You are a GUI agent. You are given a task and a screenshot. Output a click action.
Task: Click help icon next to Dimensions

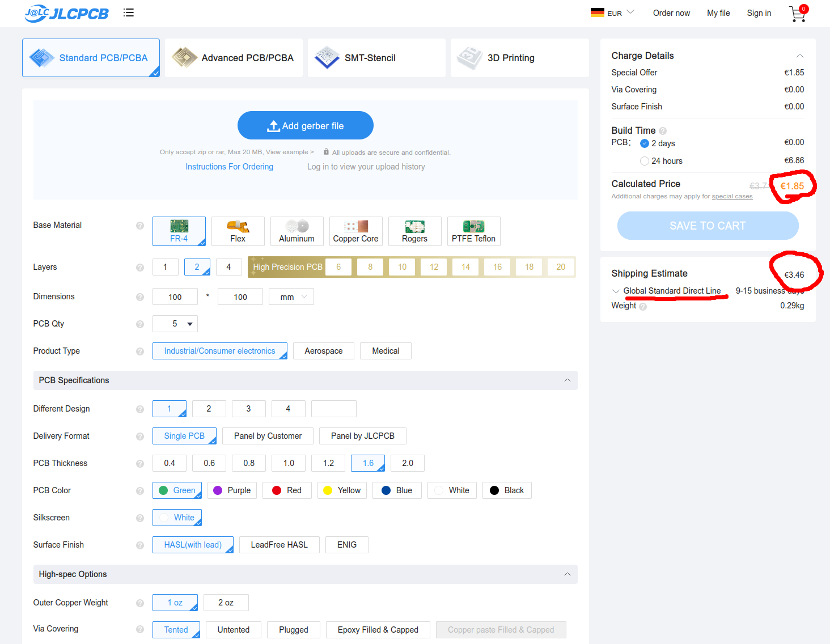[140, 297]
